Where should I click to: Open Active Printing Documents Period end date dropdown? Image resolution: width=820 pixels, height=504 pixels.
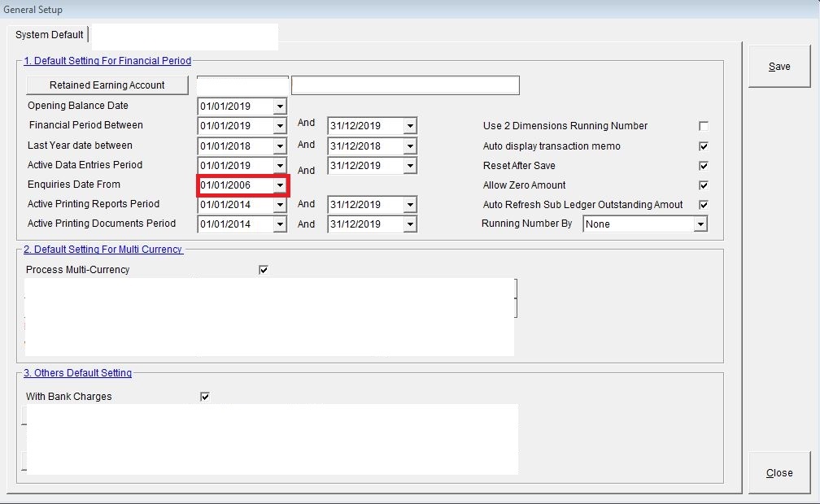pyautogui.click(x=410, y=224)
